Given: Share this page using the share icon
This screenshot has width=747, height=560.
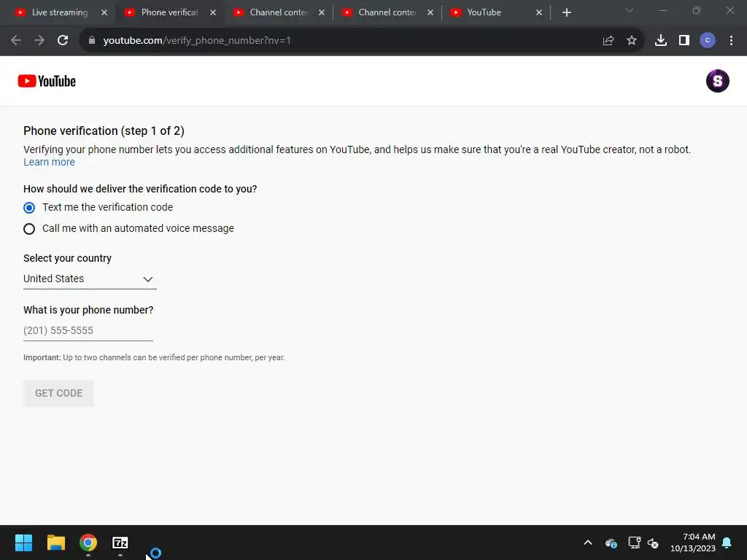Looking at the screenshot, I should pyautogui.click(x=608, y=41).
